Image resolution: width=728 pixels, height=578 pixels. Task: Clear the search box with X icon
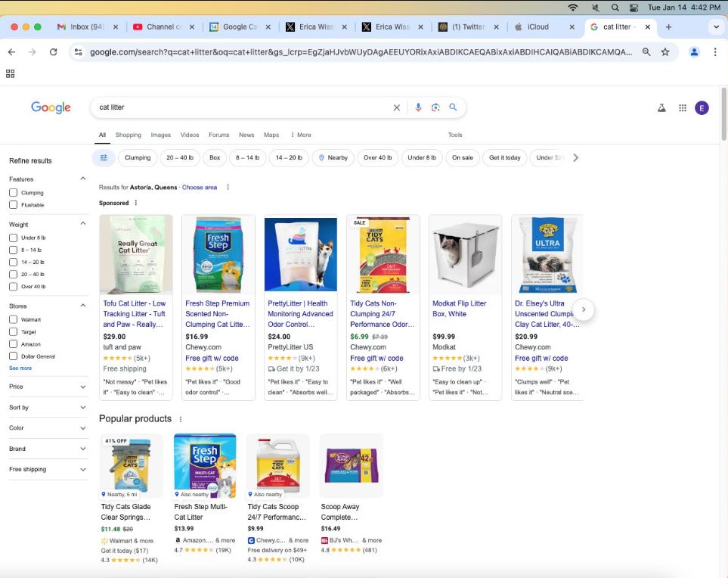point(396,107)
